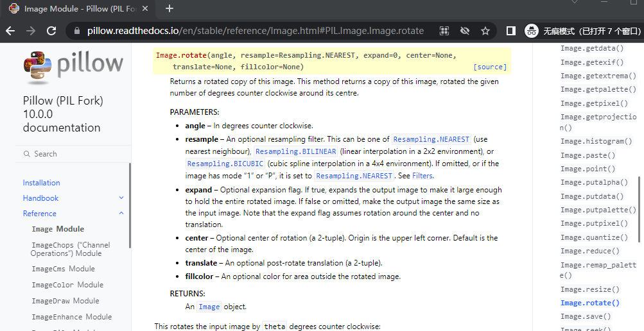Click the side panel icon in the toolbar
The image size is (644, 331).
pos(511,31)
